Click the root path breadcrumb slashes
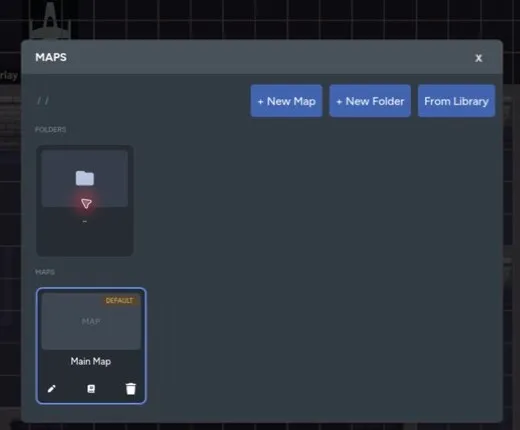This screenshot has width=520, height=430. 43,100
